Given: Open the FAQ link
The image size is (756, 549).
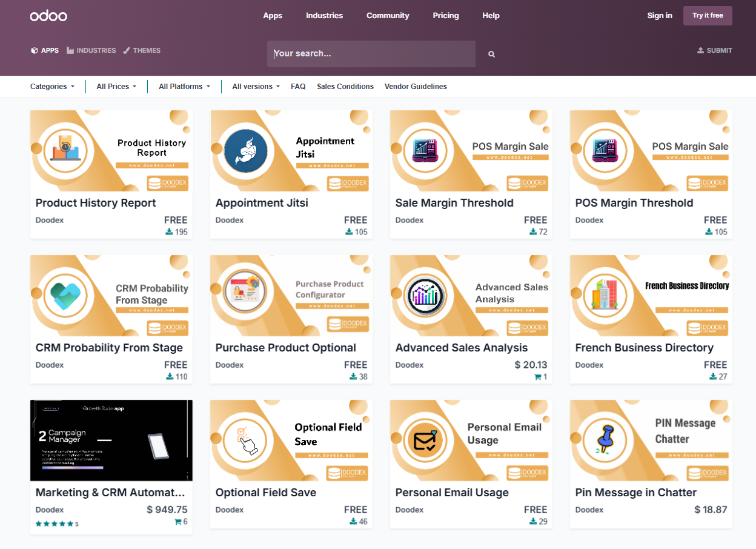Looking at the screenshot, I should click(x=298, y=87).
